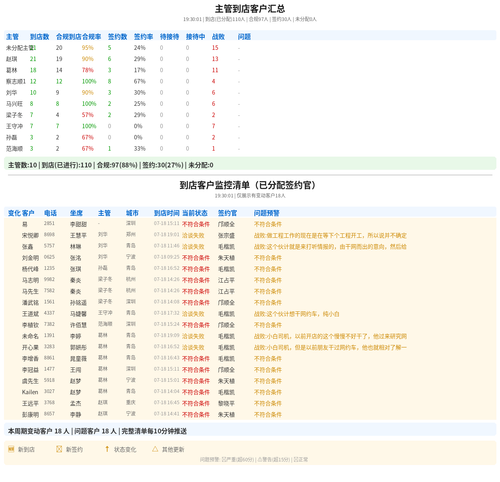Select the 17% signing rate value

[x=140, y=70]
